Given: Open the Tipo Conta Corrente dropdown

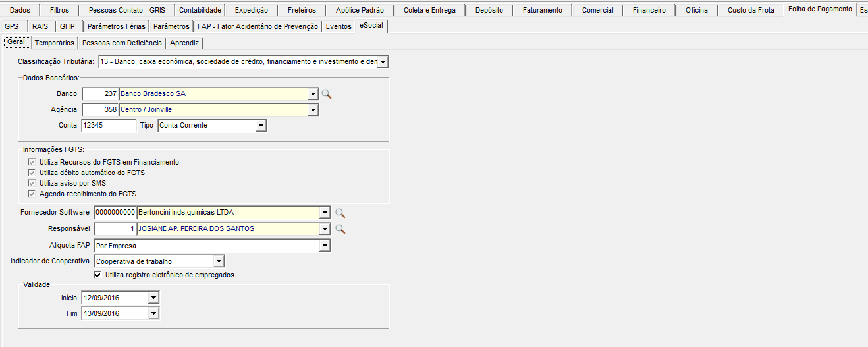Looking at the screenshot, I should 261,126.
